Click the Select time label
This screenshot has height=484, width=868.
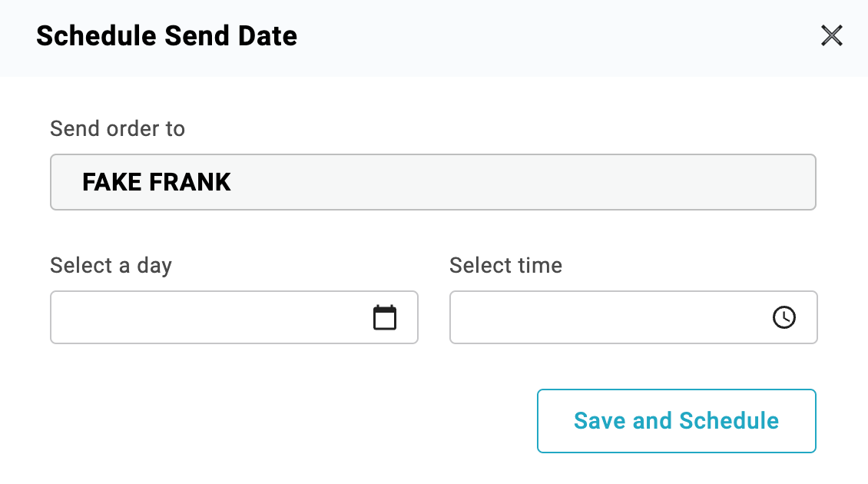pyautogui.click(x=505, y=266)
